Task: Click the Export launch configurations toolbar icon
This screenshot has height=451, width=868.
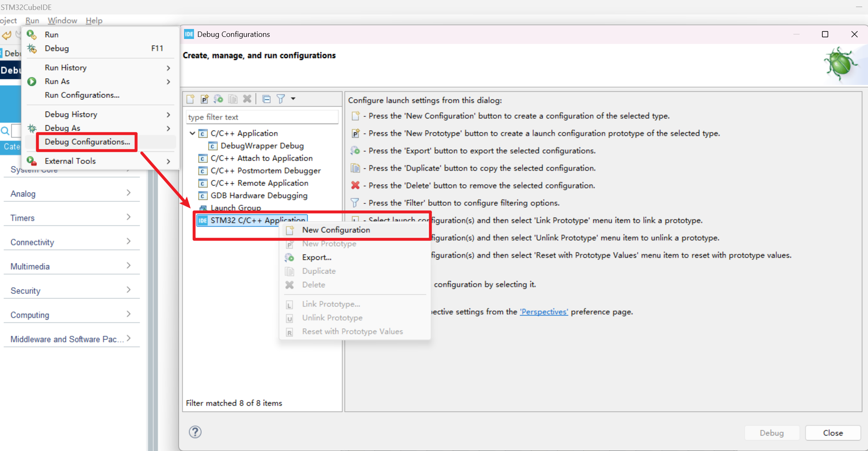Action: click(218, 99)
